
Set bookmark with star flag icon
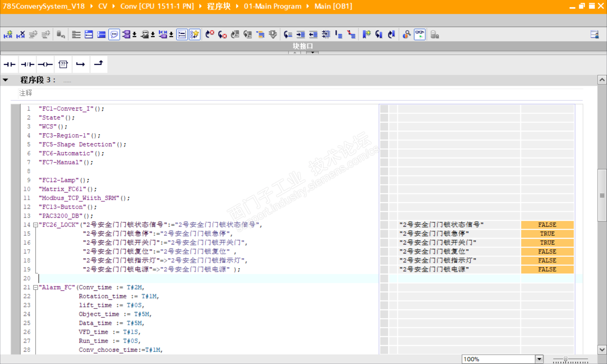[x=367, y=34]
